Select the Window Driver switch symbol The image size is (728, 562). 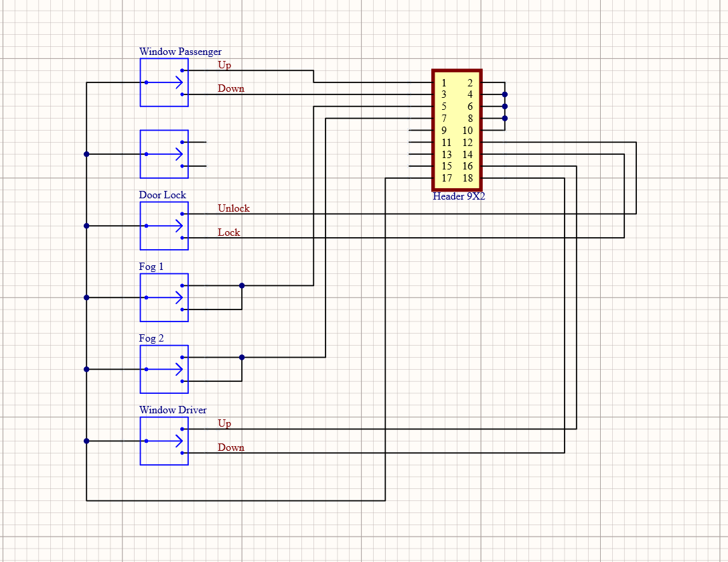163,441
